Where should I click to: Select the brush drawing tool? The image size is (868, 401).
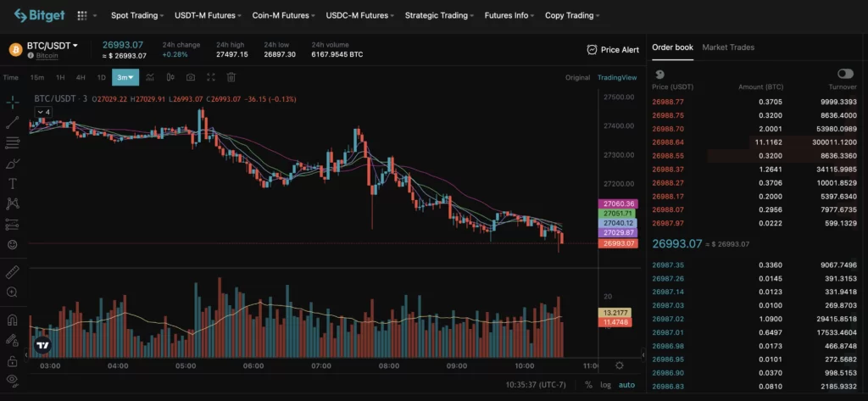(x=13, y=164)
